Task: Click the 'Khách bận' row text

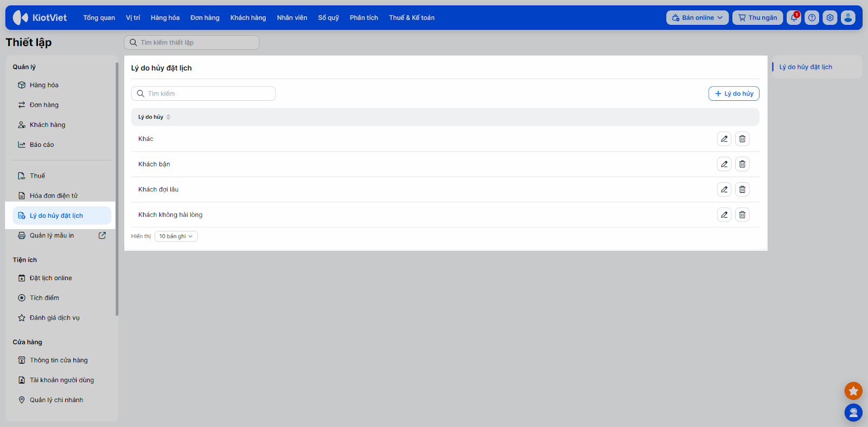Action: (154, 164)
